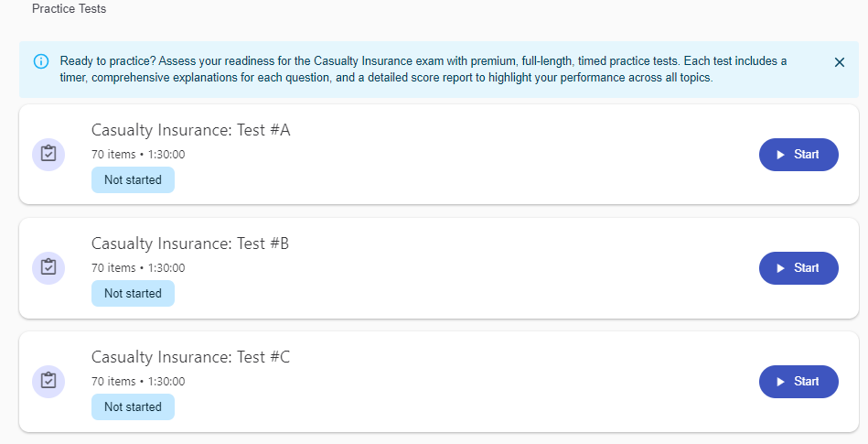868x444 pixels.
Task: Start Casualty Insurance Test #C
Action: (798, 382)
